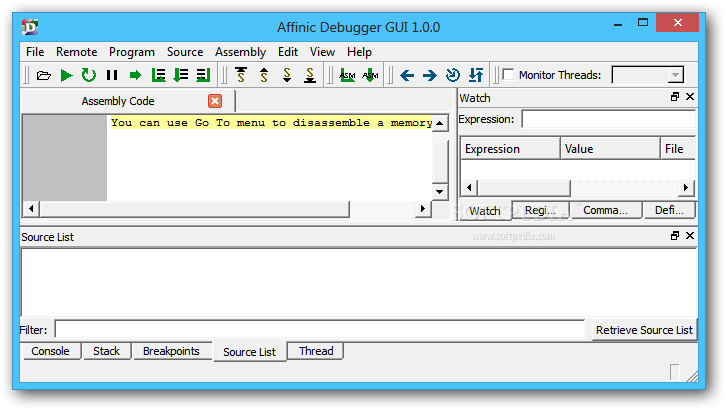Switch to the Breakpoints tab
The height and width of the screenshot is (410, 726).
pyautogui.click(x=171, y=351)
